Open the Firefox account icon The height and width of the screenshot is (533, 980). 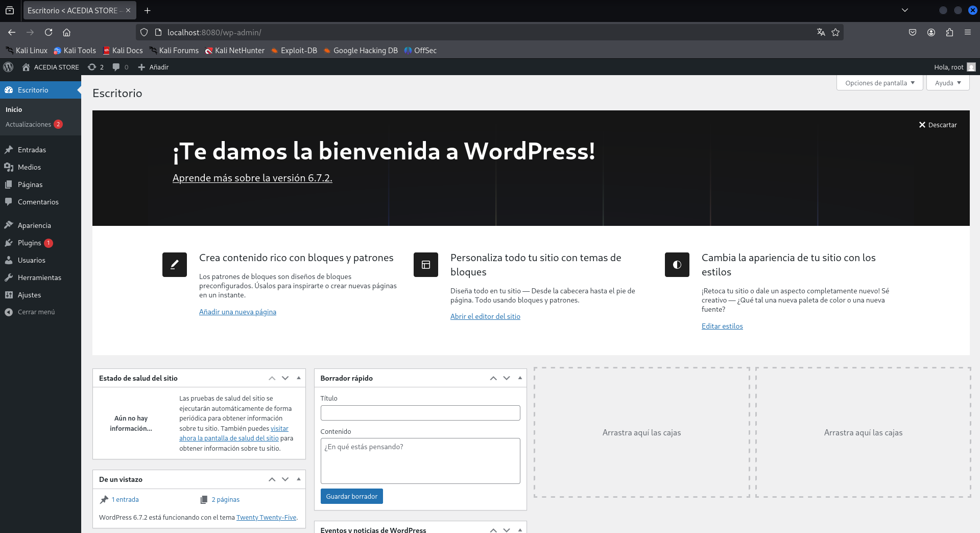click(931, 32)
